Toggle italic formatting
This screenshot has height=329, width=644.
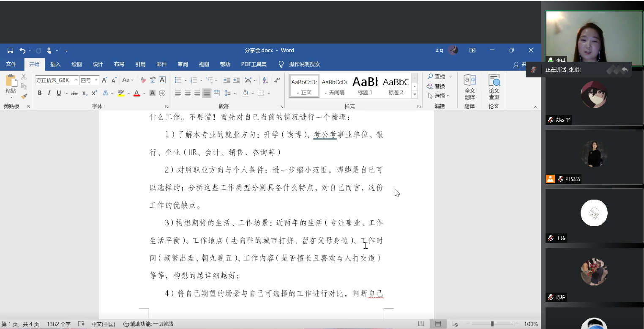click(49, 93)
